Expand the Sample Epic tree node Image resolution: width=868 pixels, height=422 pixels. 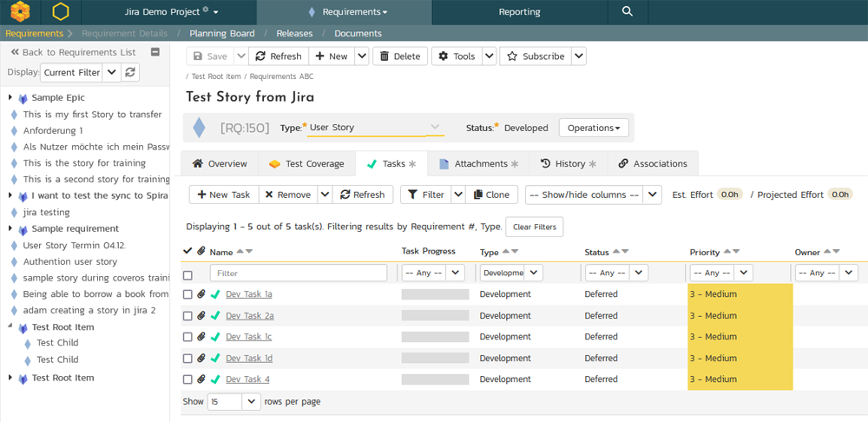(x=10, y=98)
